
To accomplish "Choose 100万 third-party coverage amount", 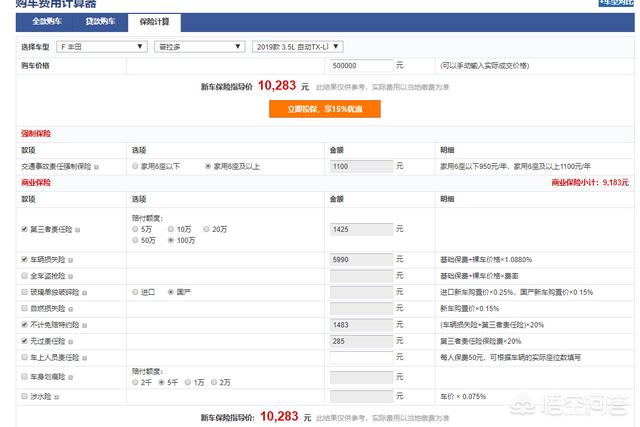I will [x=171, y=240].
